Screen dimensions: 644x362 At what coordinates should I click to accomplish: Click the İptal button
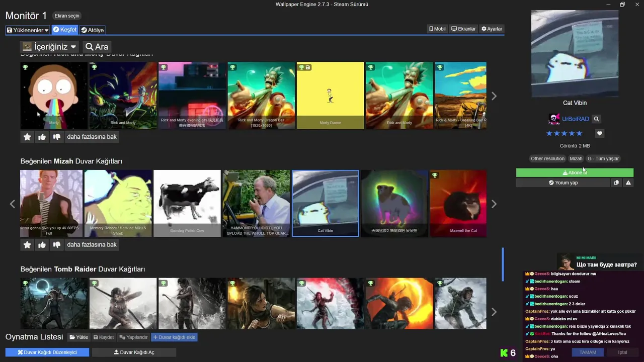(x=622, y=352)
